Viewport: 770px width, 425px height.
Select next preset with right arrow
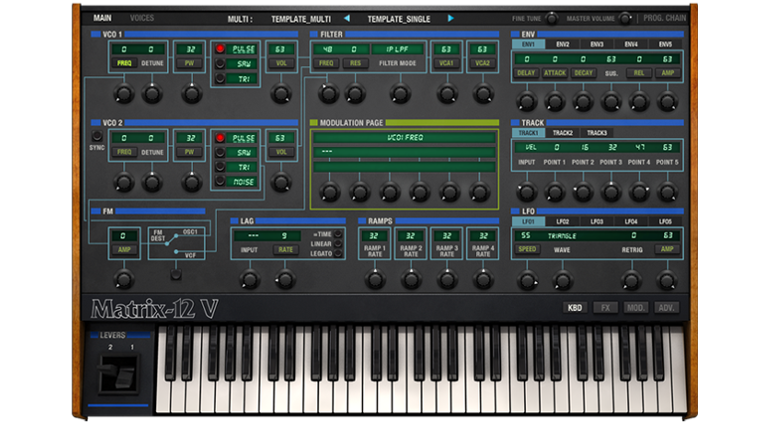(x=450, y=18)
